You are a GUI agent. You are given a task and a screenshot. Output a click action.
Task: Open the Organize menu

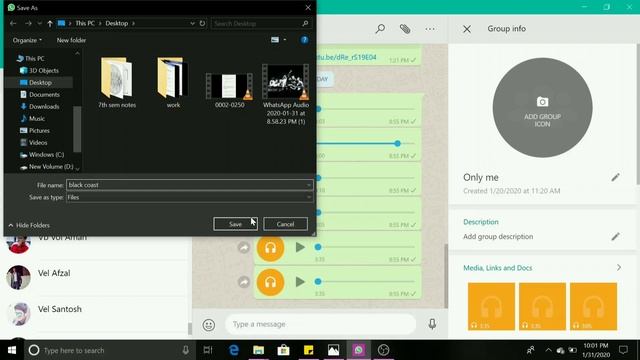[27, 40]
